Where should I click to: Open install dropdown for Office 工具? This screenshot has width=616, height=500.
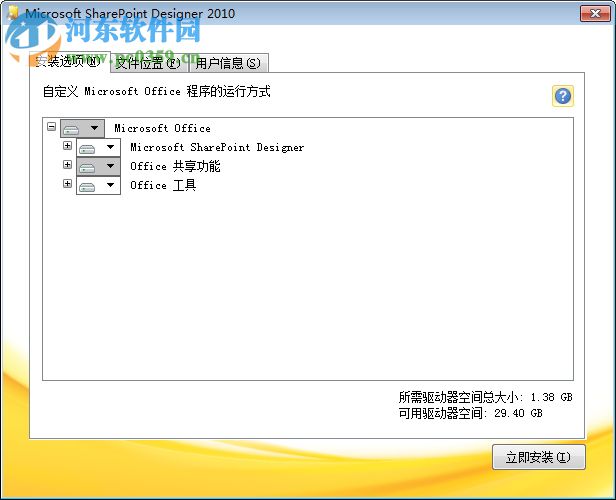pos(98,185)
